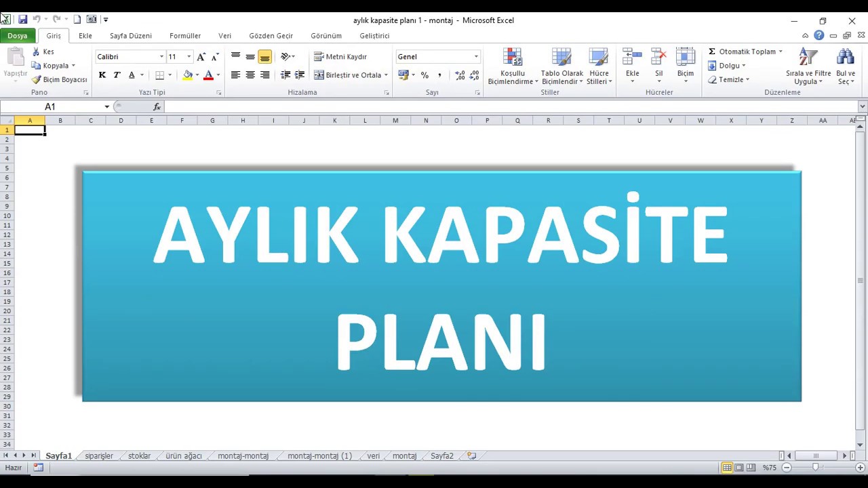Screen dimensions: 868x488
Task: Switch to the Veri tab
Action: (225, 36)
